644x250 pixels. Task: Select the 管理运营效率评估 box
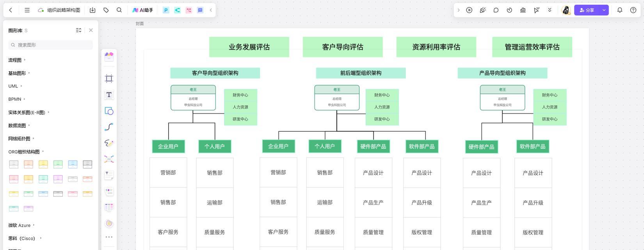point(532,47)
